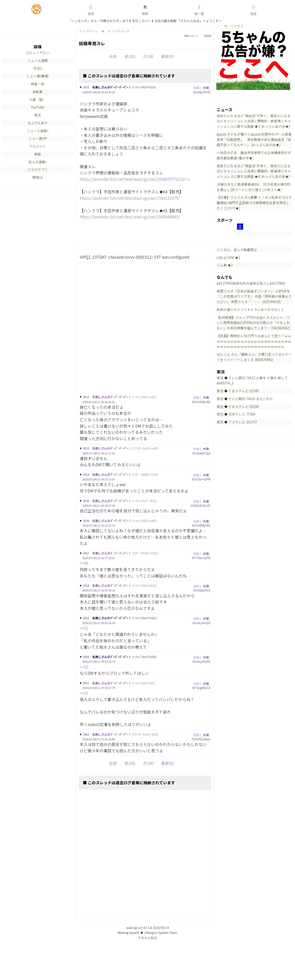Click the Donguri System Team footer link

[x=162, y=932]
